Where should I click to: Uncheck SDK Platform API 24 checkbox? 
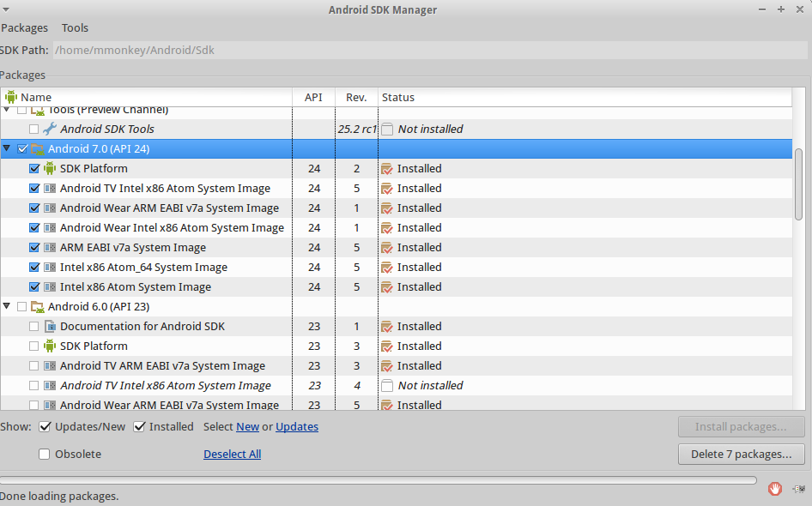pyautogui.click(x=33, y=169)
